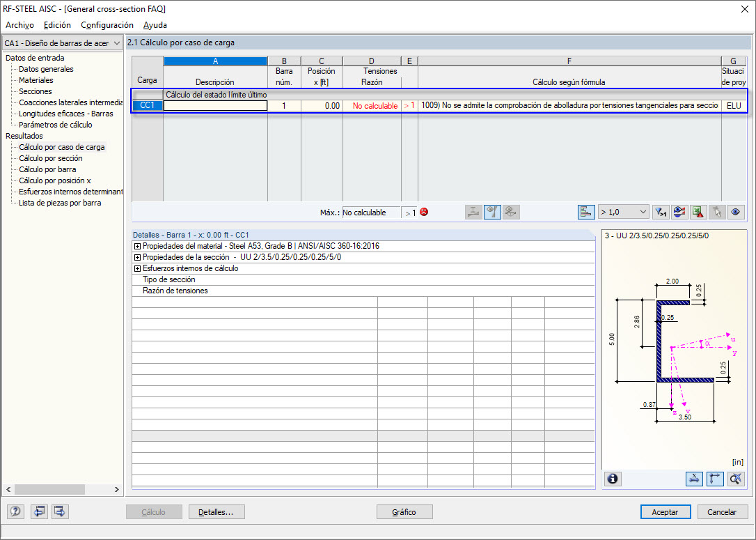The height and width of the screenshot is (540, 756).
Task: Select Lista de piezas por barra
Action: coord(60,203)
